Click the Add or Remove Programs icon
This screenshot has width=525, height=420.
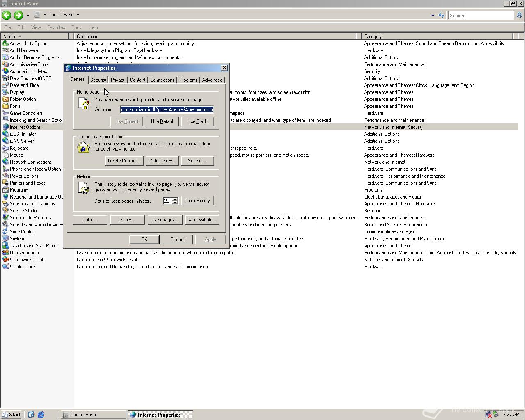[x=5, y=57]
